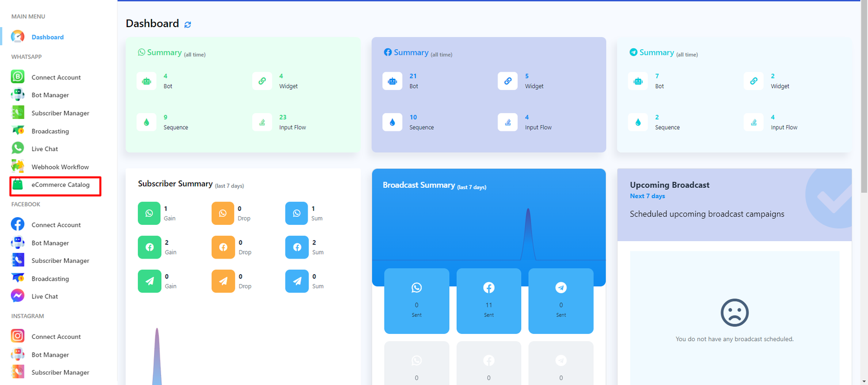The image size is (868, 385).
Task: Click Facebook Gain green icon
Action: [149, 247]
